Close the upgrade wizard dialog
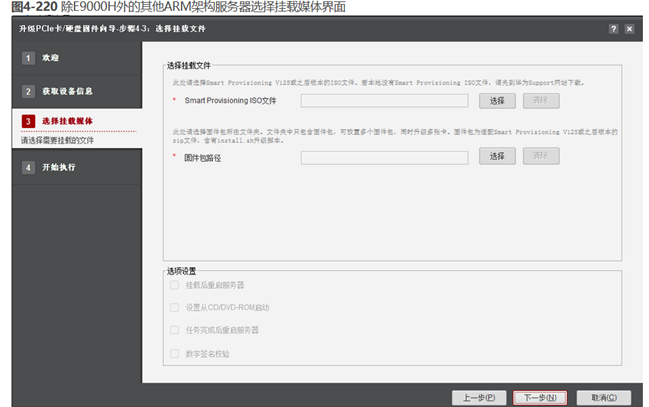This screenshot has height=407, width=649. click(x=629, y=29)
